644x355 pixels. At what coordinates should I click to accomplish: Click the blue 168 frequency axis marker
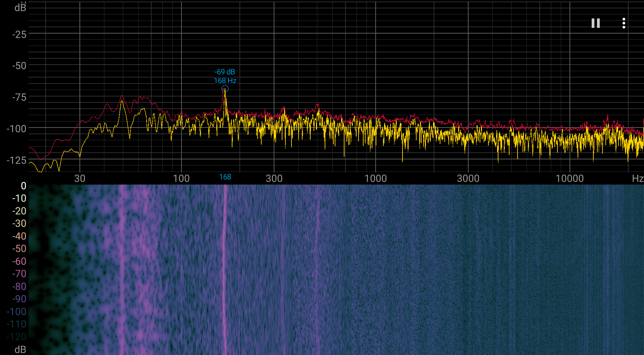[225, 177]
